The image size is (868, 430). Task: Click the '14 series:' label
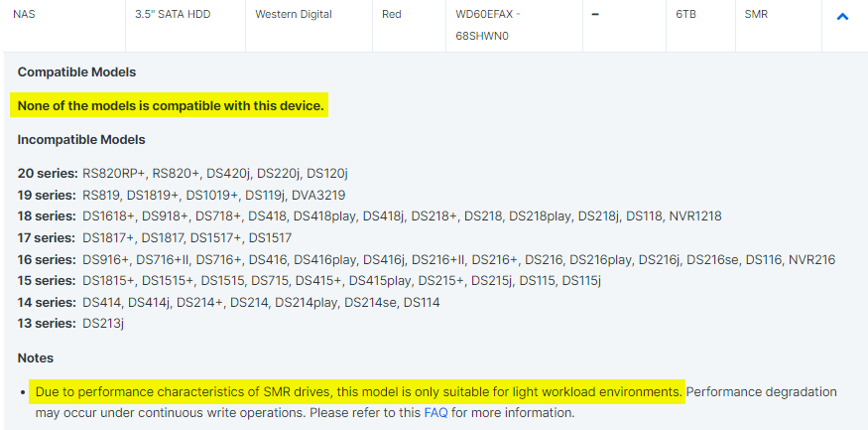(x=47, y=303)
